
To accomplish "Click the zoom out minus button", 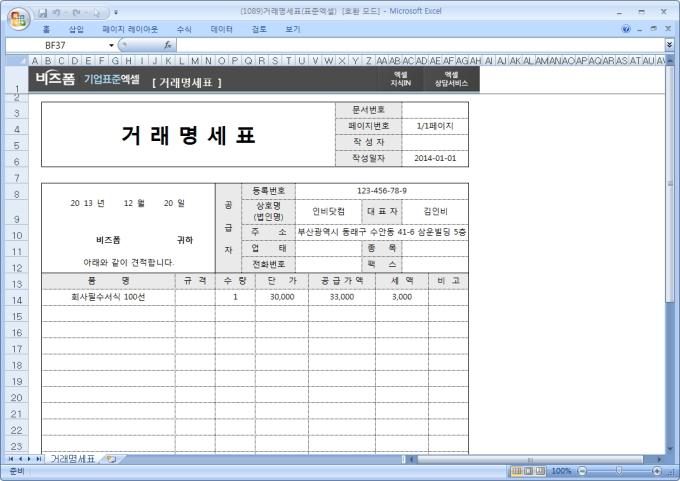I will tap(583, 471).
